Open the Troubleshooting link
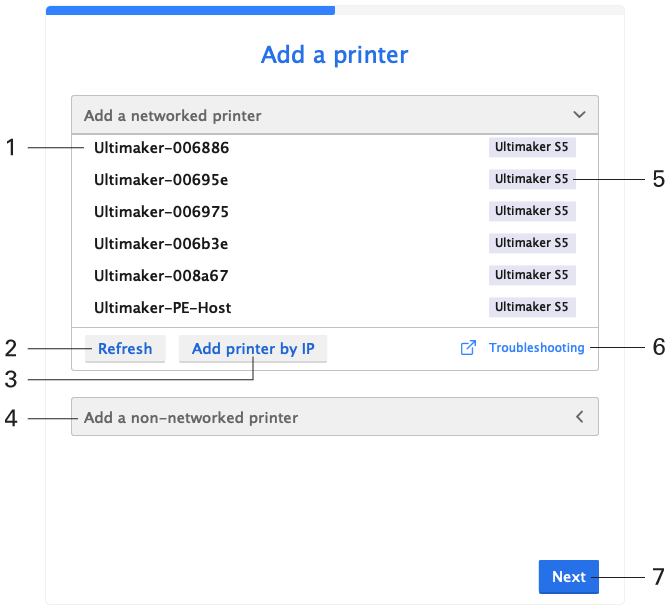 [536, 348]
